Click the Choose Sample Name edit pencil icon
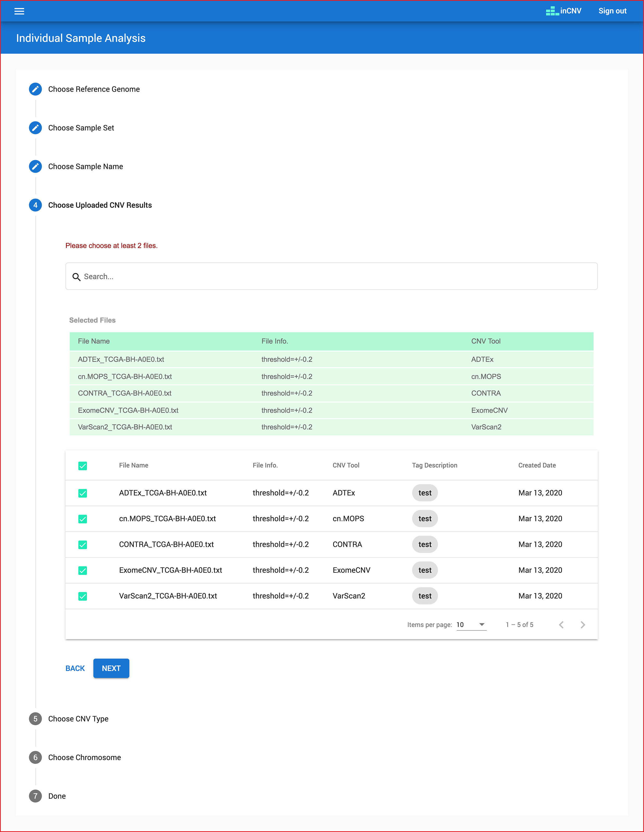 (x=35, y=167)
